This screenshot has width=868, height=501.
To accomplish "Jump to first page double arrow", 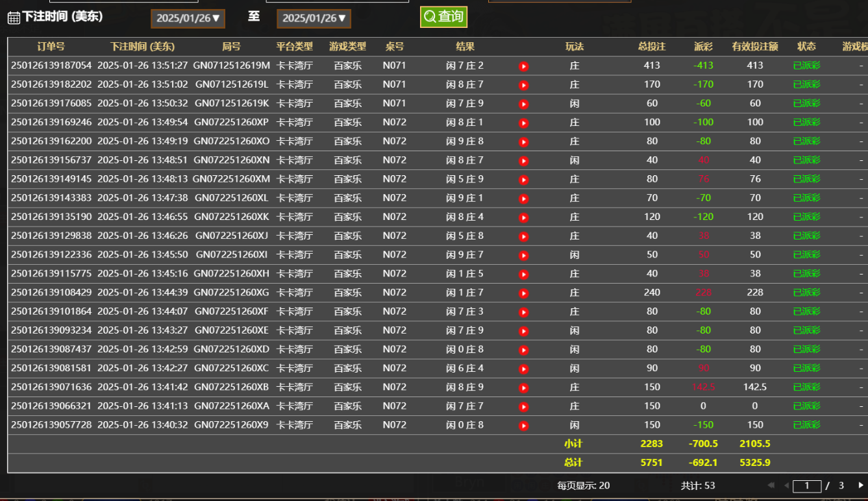I will 771,485.
